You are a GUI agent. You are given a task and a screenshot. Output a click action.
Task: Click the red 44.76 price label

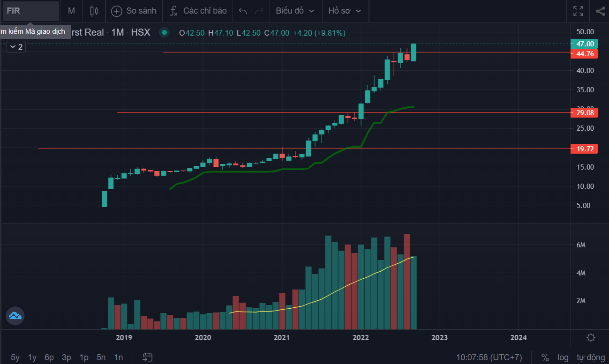tap(584, 54)
